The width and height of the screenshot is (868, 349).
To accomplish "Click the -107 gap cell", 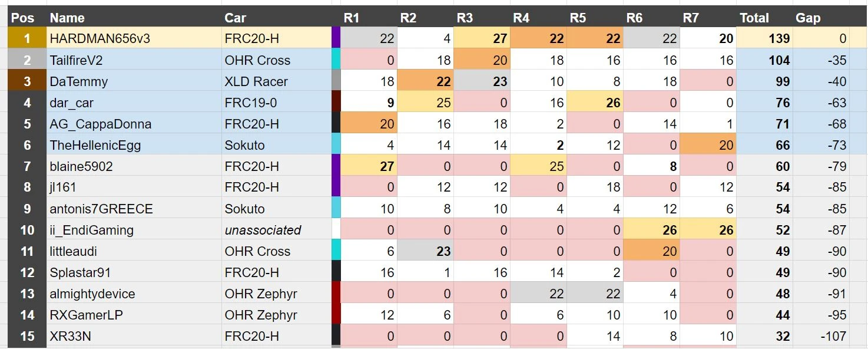I will point(820,336).
